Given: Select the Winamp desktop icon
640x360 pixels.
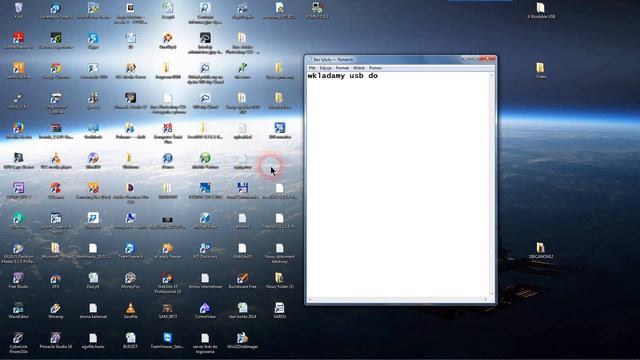Looking at the screenshot, I should tap(56, 311).
